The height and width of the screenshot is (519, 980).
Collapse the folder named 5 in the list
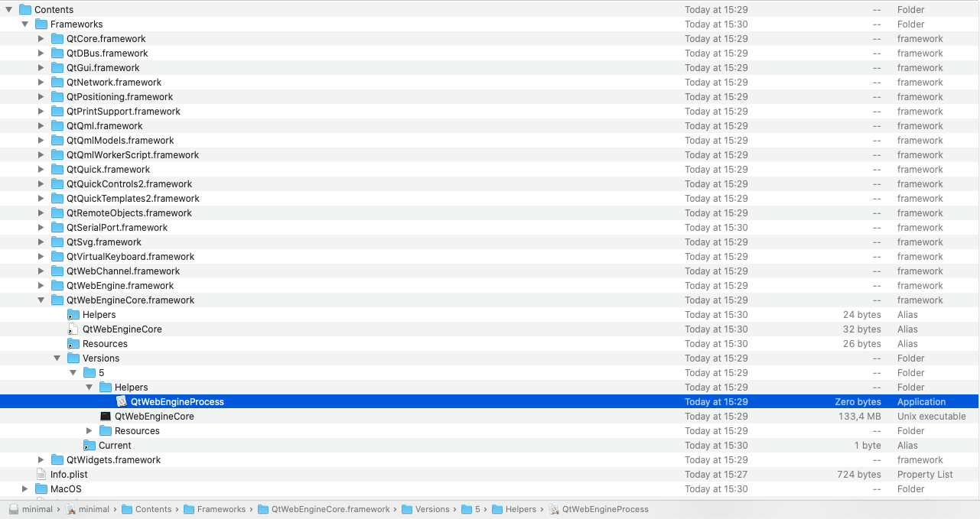73,373
